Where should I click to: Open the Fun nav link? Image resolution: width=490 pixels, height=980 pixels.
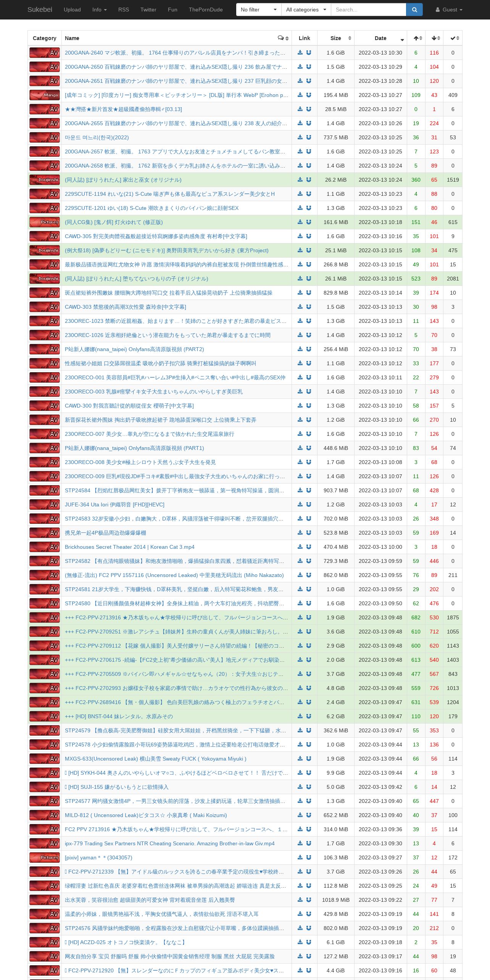coord(172,10)
